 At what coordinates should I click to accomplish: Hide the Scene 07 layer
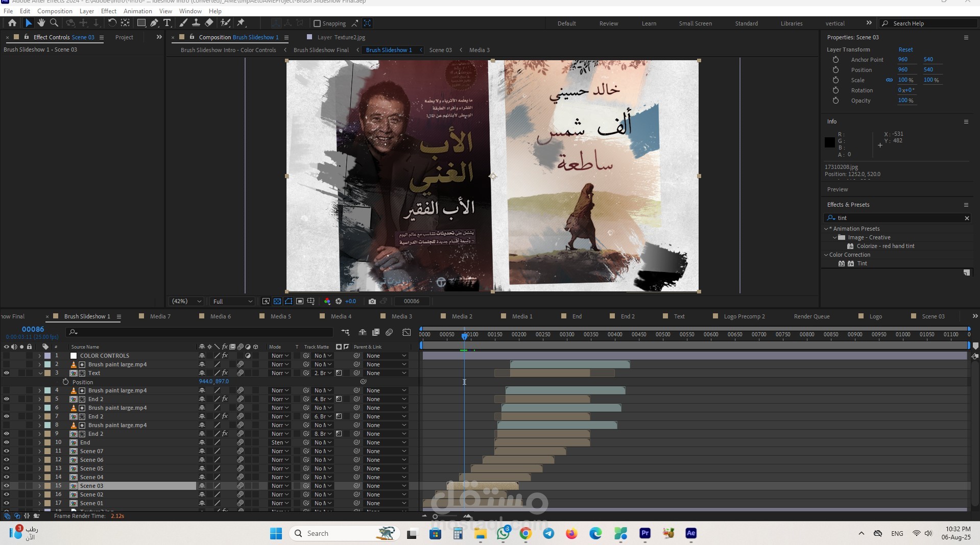coord(7,451)
